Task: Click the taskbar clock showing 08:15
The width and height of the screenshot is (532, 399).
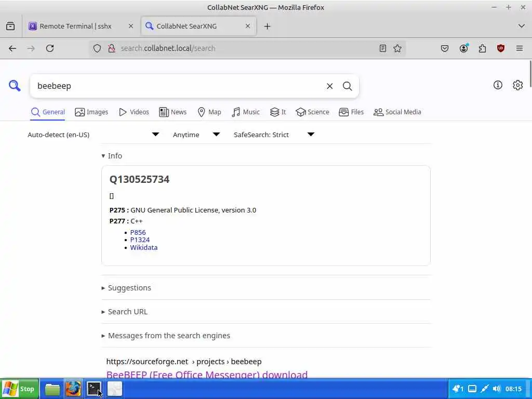Action: point(513,389)
